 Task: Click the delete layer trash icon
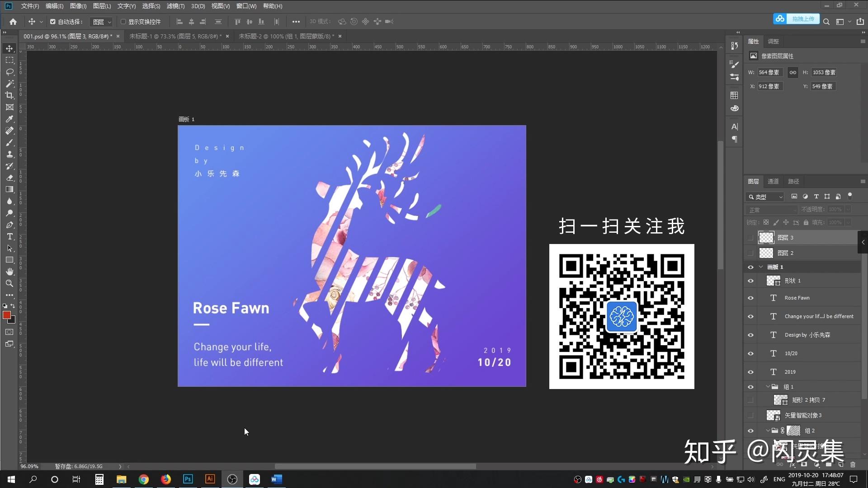853,465
